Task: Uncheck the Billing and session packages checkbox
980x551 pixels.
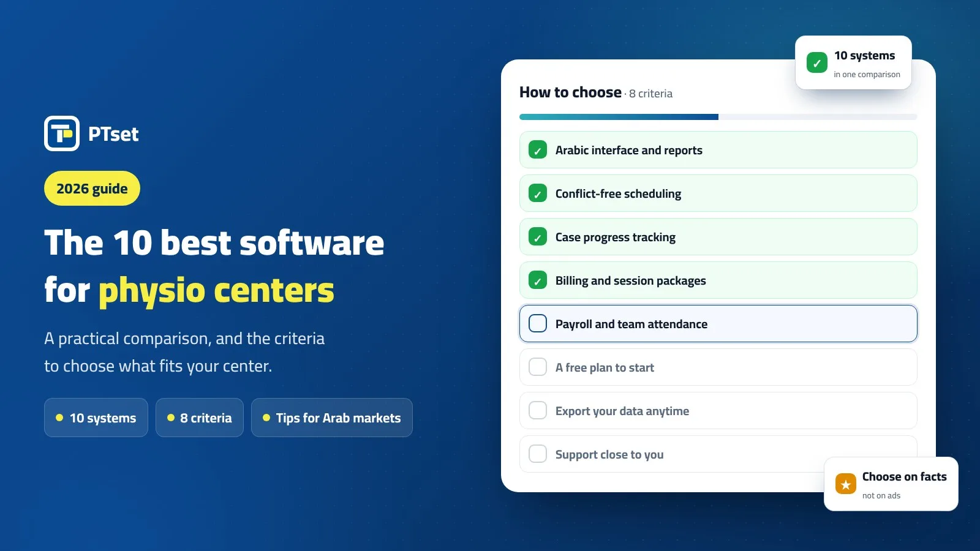Action: (x=538, y=280)
